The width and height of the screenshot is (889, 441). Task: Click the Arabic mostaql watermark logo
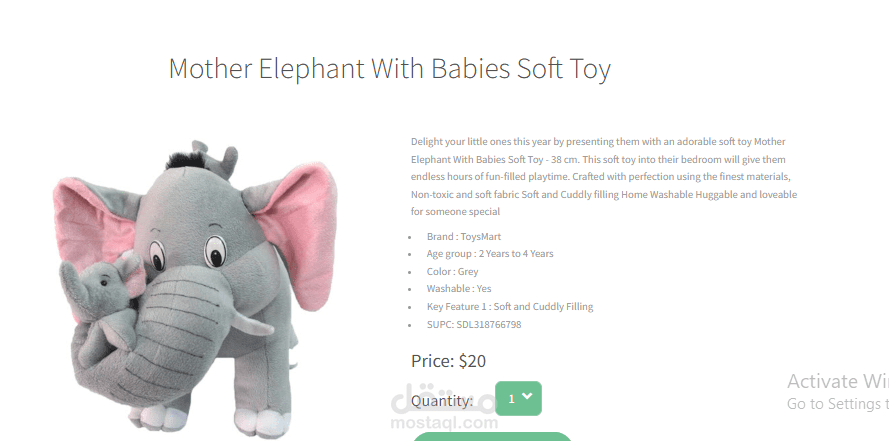[x=444, y=398]
